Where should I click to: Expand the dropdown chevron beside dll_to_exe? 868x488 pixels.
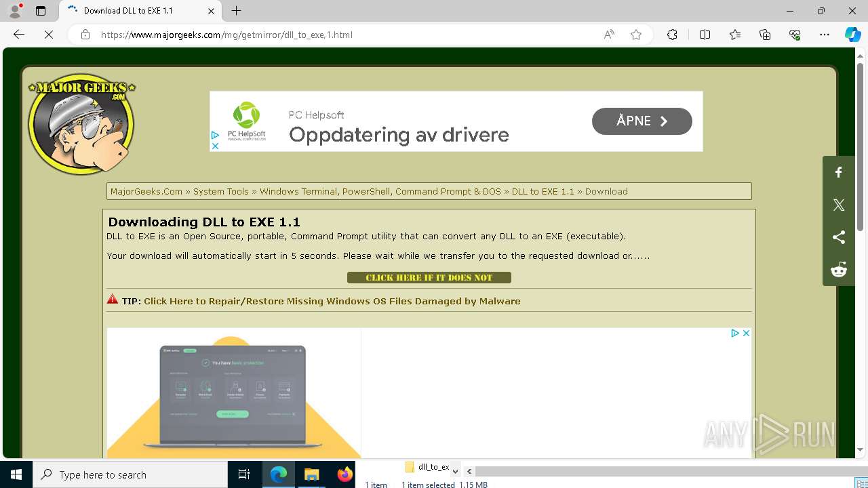point(456,470)
